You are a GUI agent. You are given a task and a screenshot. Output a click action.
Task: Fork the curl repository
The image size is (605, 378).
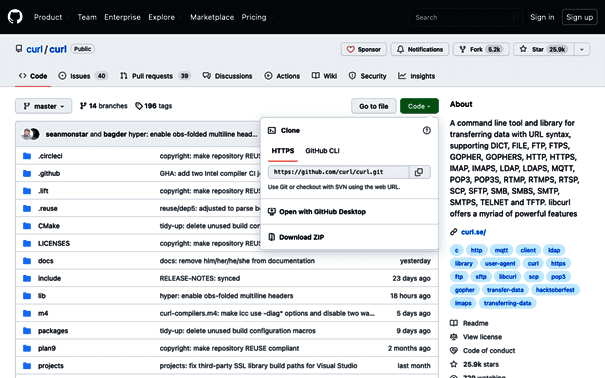coord(481,49)
